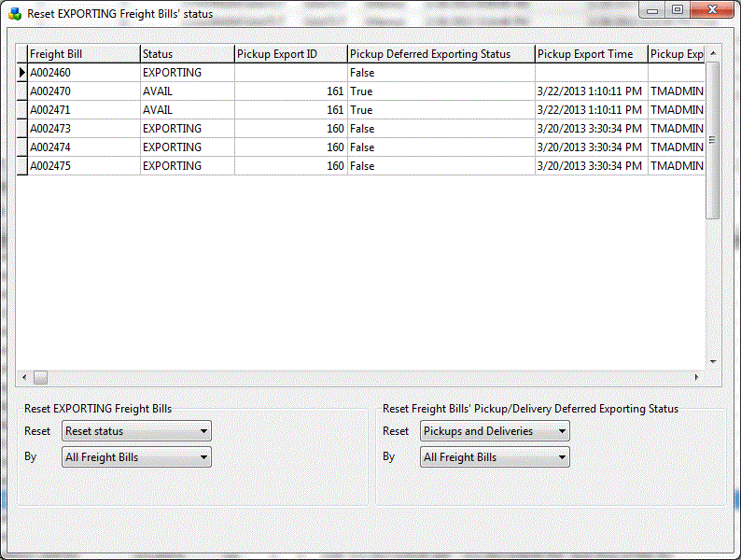This screenshot has width=741, height=560.
Task: Expand the left All Freight Bills dropdown
Action: coord(136,457)
